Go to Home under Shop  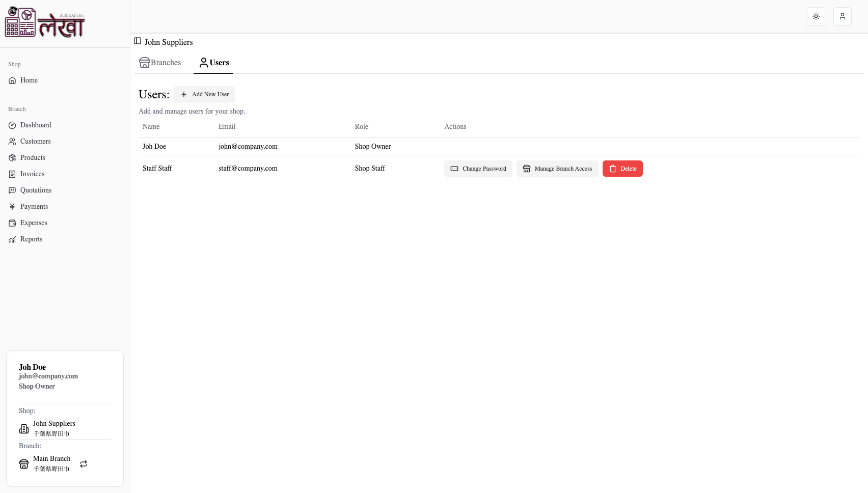click(x=29, y=80)
